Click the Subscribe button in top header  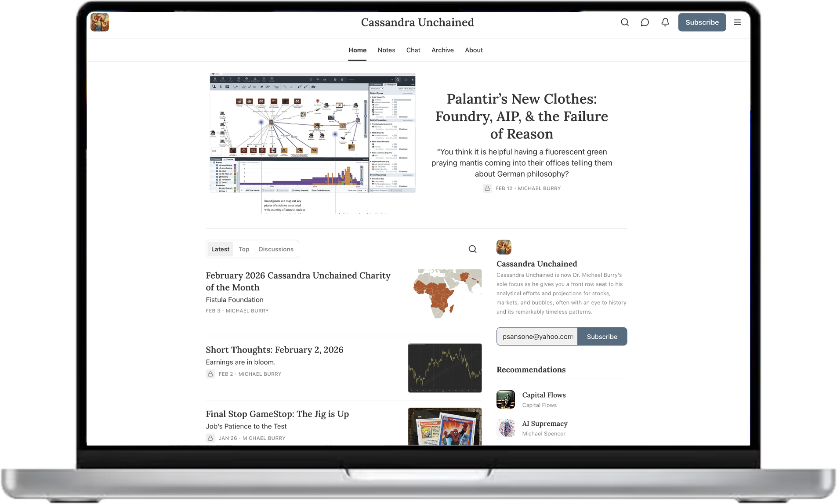(702, 22)
